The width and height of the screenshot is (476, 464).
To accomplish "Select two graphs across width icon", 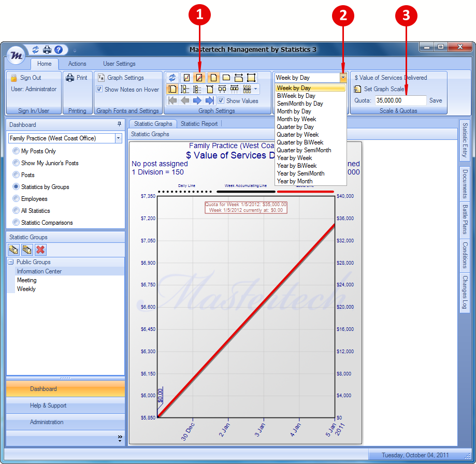I will click(222, 89).
